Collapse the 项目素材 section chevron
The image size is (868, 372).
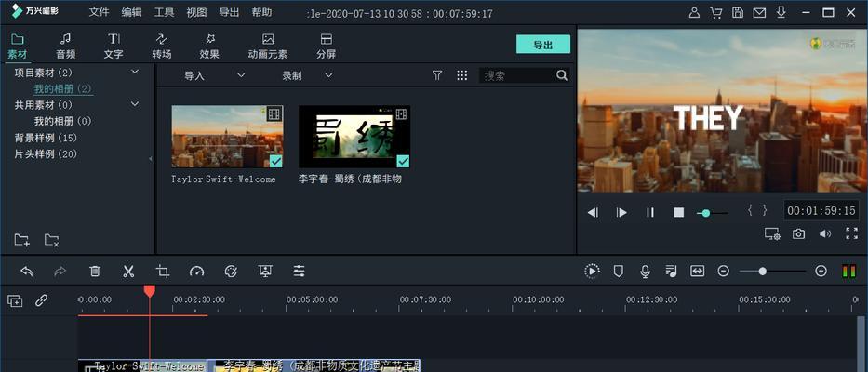click(135, 72)
